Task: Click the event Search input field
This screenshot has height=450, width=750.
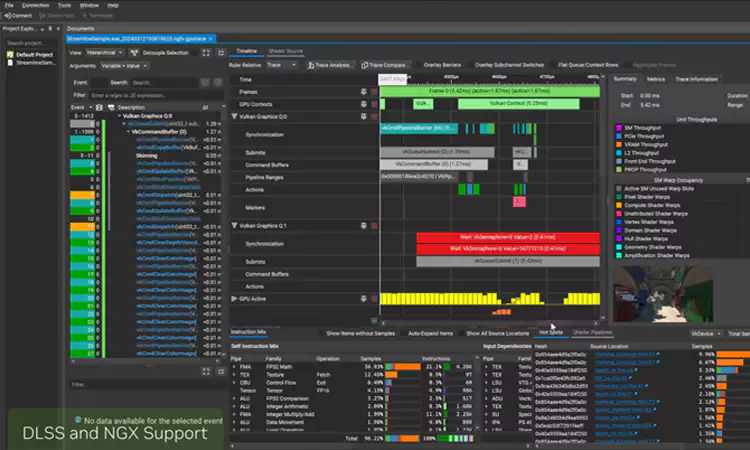Action: click(164, 83)
